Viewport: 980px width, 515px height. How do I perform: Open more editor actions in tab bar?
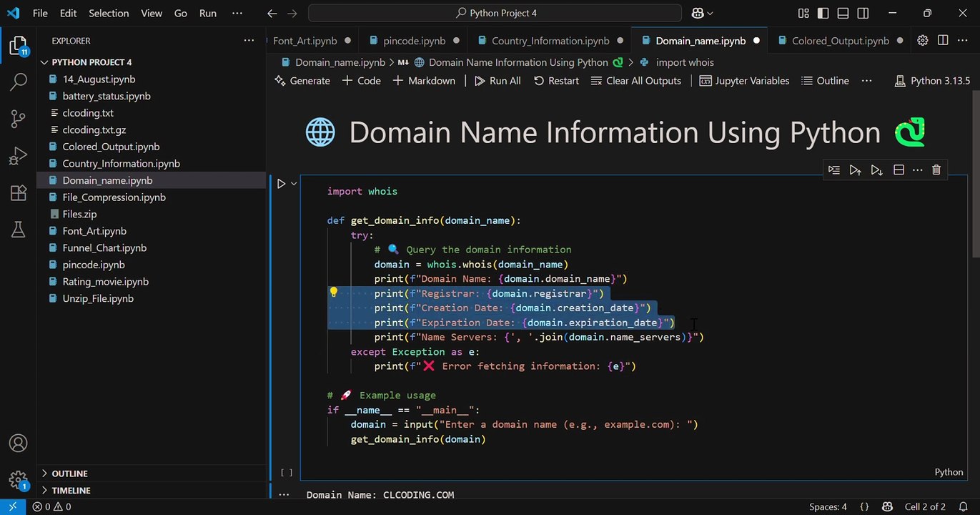pos(962,41)
